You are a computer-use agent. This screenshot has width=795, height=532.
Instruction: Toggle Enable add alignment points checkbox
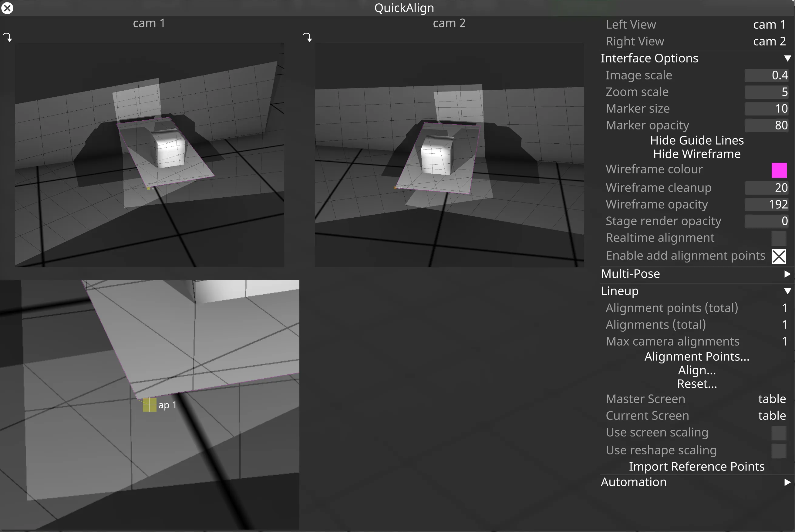[x=778, y=256]
